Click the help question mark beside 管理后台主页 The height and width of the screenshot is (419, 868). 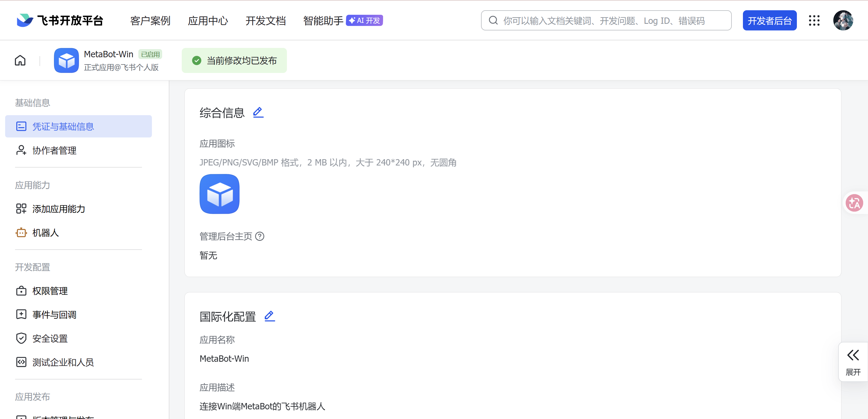tap(260, 236)
